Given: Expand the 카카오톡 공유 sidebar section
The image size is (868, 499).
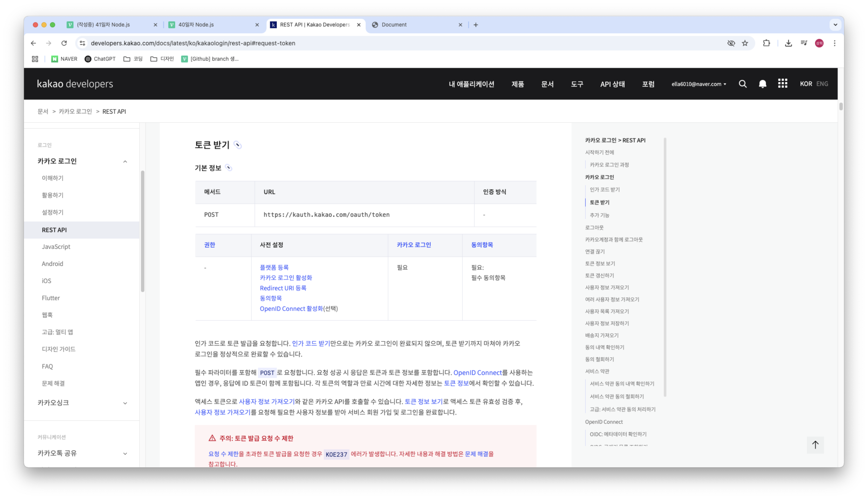Looking at the screenshot, I should pos(125,454).
